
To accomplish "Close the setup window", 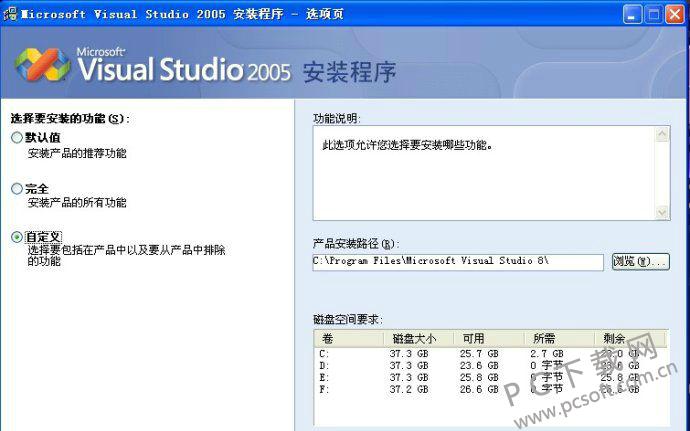I will coord(675,15).
